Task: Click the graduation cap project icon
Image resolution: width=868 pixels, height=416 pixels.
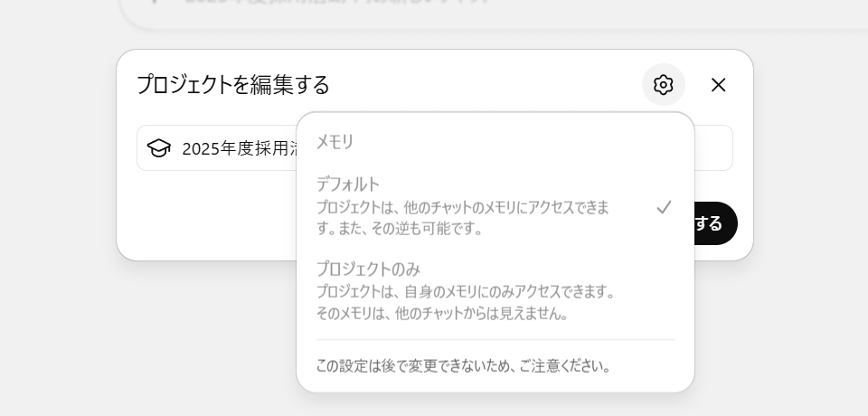Action: [x=159, y=148]
